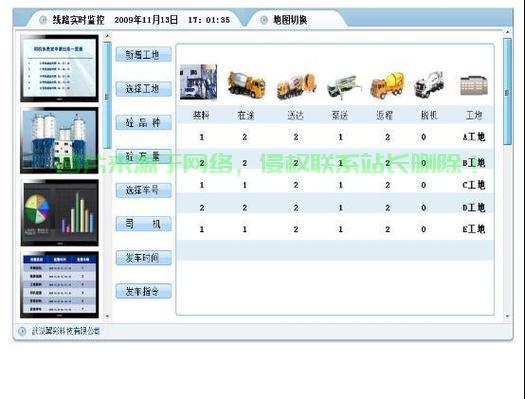Click the 脱机 white truck icon
525x399 pixels.
429,84
